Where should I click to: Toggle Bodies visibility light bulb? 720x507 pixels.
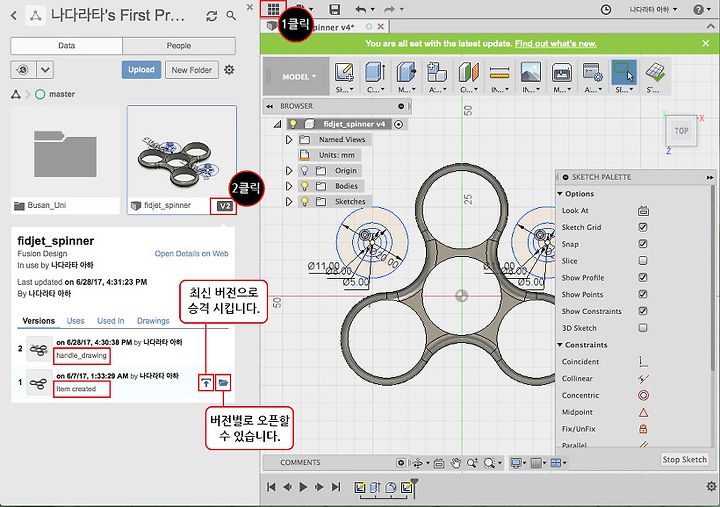(x=304, y=186)
